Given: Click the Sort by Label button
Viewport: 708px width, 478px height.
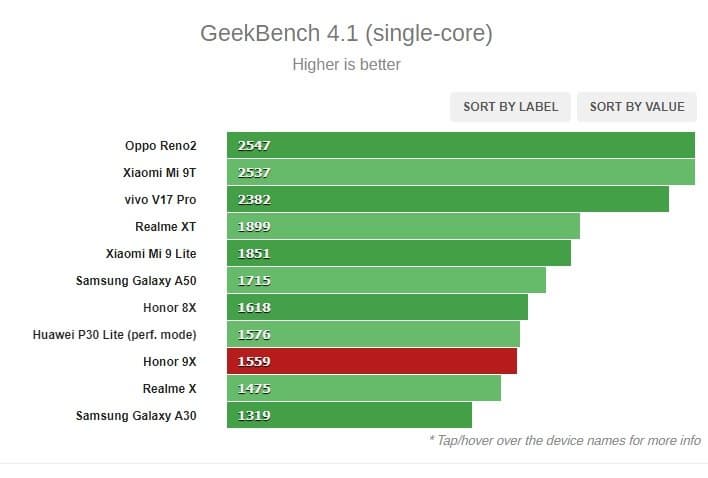Looking at the screenshot, I should [510, 107].
